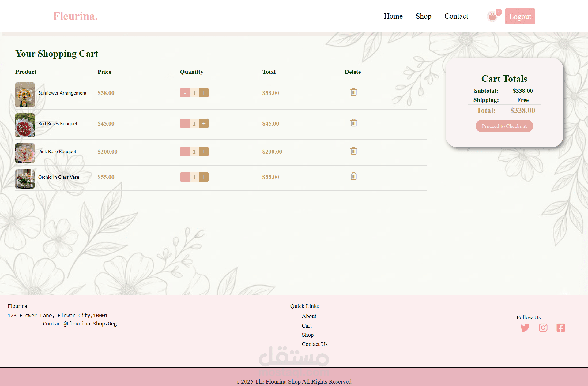Delete Orchid In Glass Vase with trash icon
Viewport: 588px width, 386px height.
(x=353, y=176)
